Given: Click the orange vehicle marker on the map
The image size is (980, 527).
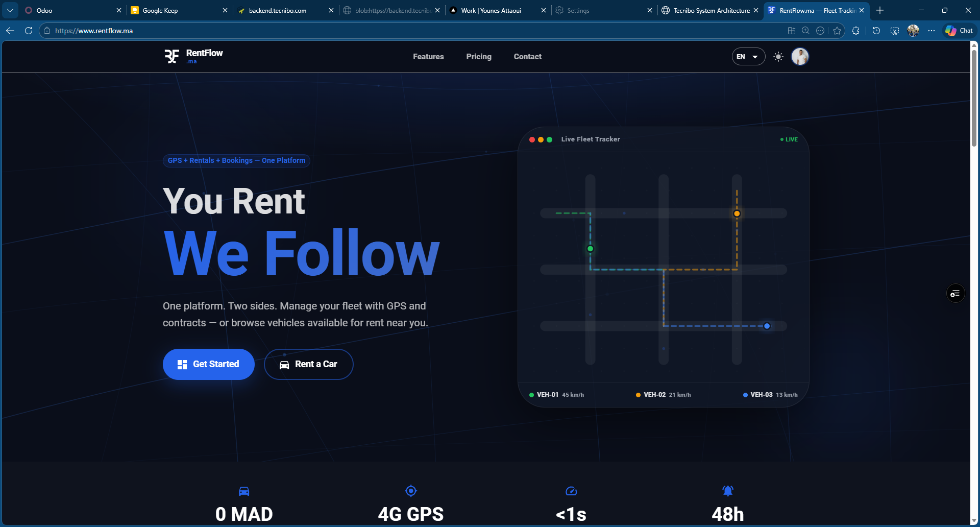Looking at the screenshot, I should (737, 213).
